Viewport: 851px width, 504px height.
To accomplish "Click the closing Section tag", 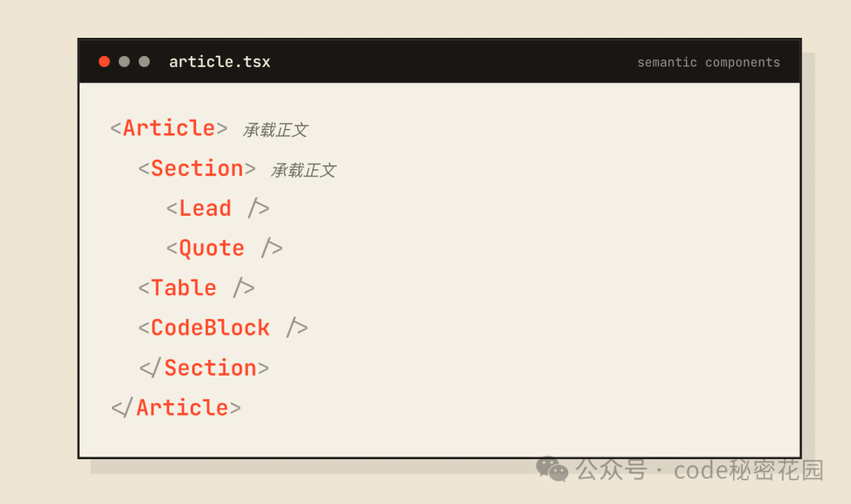I will [x=204, y=368].
